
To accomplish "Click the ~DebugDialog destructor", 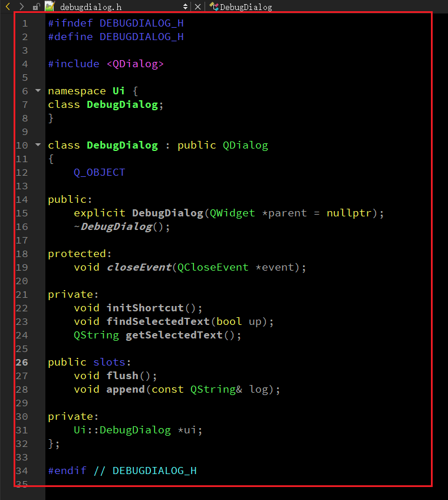I will pos(113,227).
